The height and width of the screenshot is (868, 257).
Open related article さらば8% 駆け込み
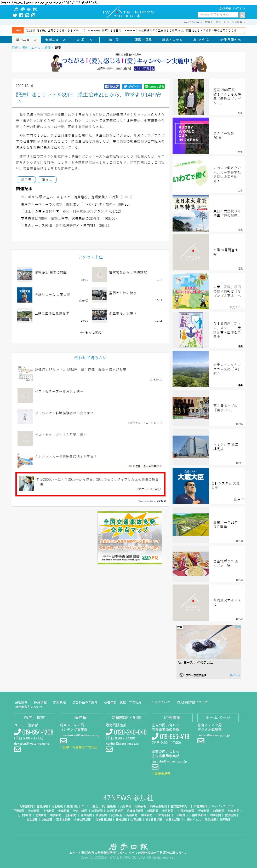(77, 197)
